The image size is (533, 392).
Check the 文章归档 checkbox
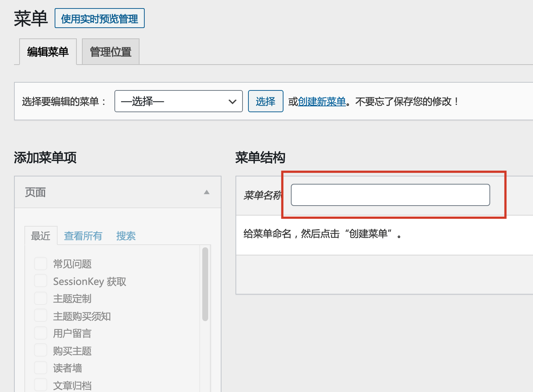41,385
